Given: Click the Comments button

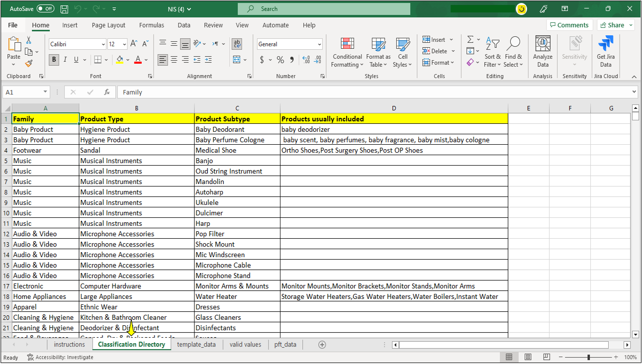Looking at the screenshot, I should tap(569, 25).
